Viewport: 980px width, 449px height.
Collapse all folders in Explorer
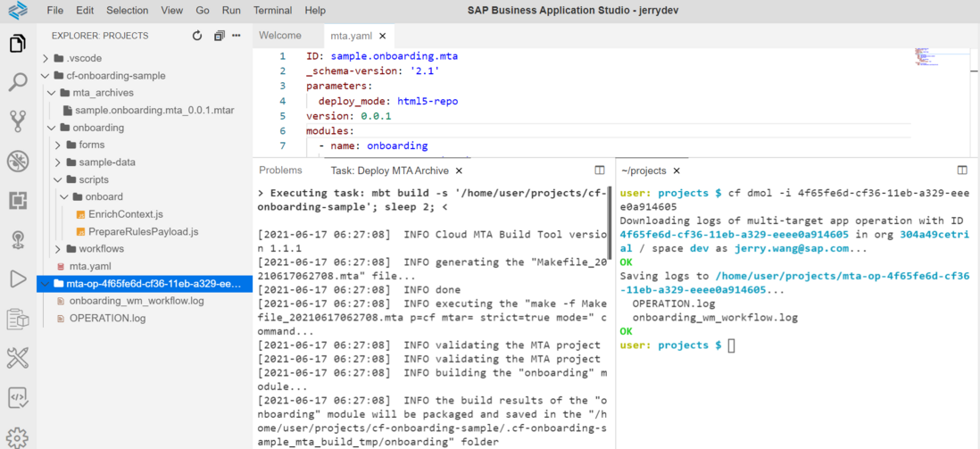point(219,36)
